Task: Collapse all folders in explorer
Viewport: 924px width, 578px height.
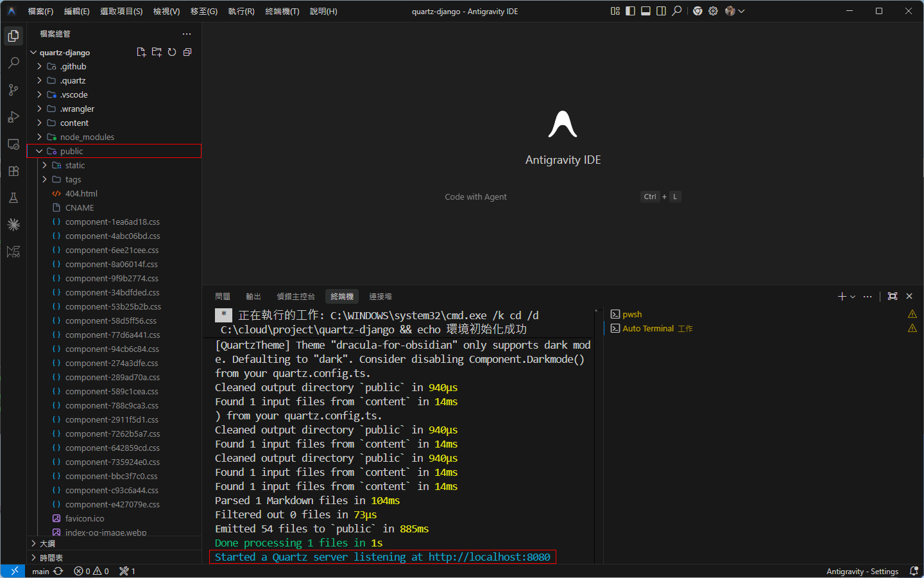Action: tap(187, 52)
